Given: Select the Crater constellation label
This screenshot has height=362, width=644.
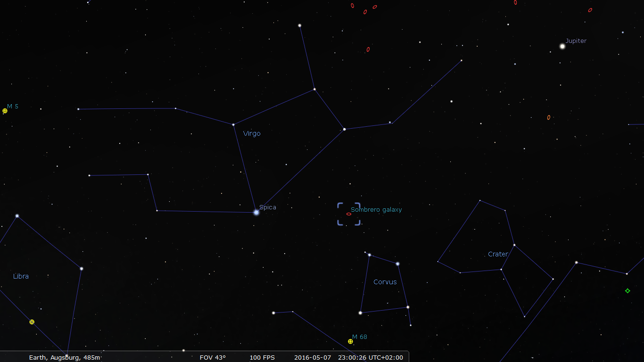Looking at the screenshot, I should [x=498, y=255].
